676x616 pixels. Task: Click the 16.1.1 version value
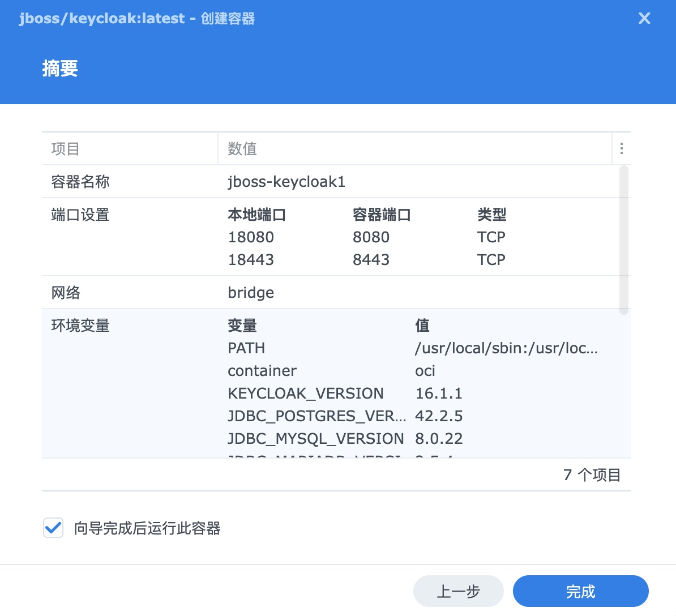coord(438,393)
